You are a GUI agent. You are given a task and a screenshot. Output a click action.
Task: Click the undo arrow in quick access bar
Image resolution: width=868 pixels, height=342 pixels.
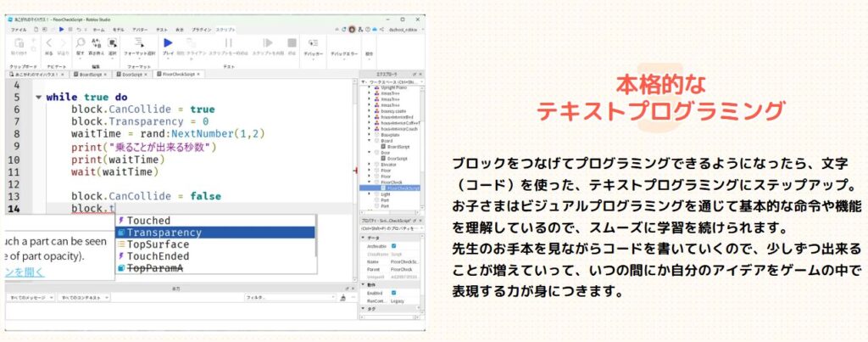[79, 29]
